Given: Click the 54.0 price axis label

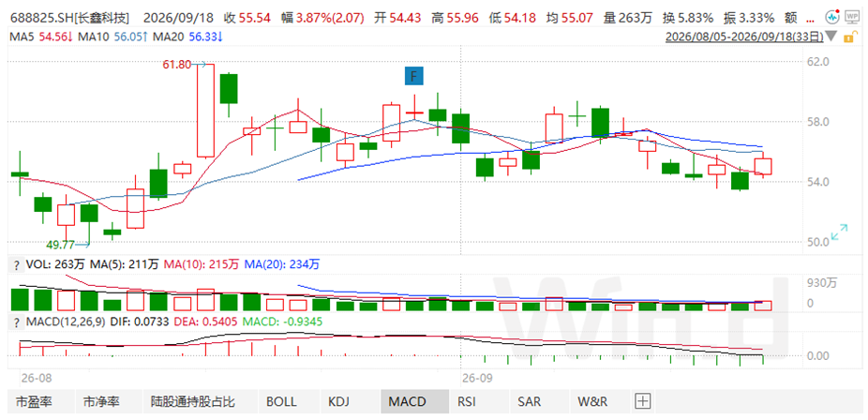Looking at the screenshot, I should tap(817, 182).
